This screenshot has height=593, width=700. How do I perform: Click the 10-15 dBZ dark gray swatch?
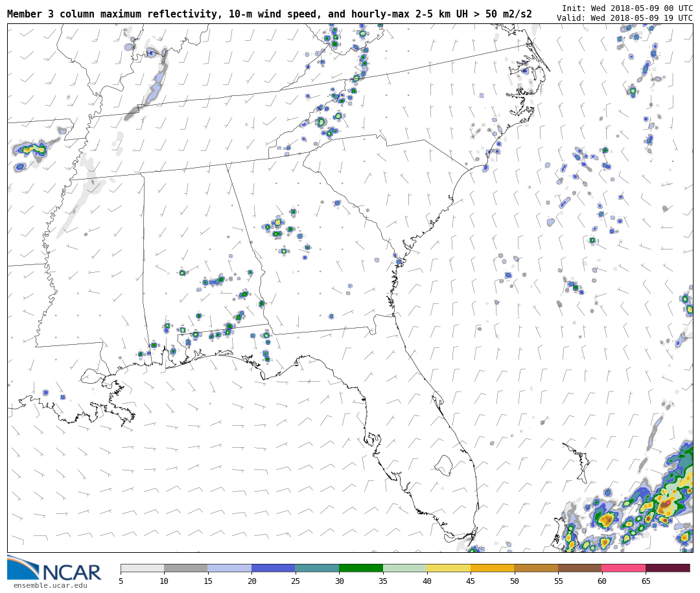tap(186, 568)
